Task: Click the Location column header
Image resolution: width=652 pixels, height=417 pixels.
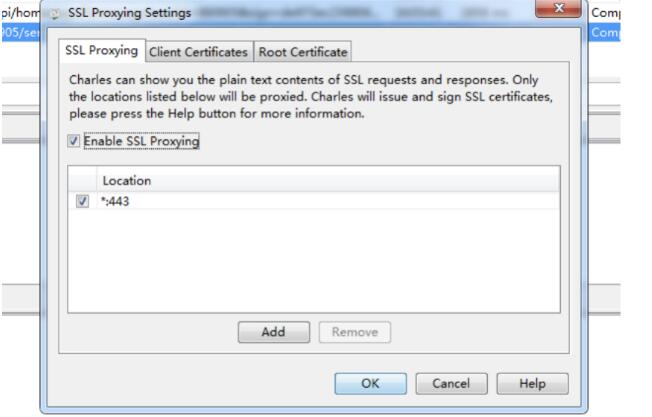Action: coord(328,180)
